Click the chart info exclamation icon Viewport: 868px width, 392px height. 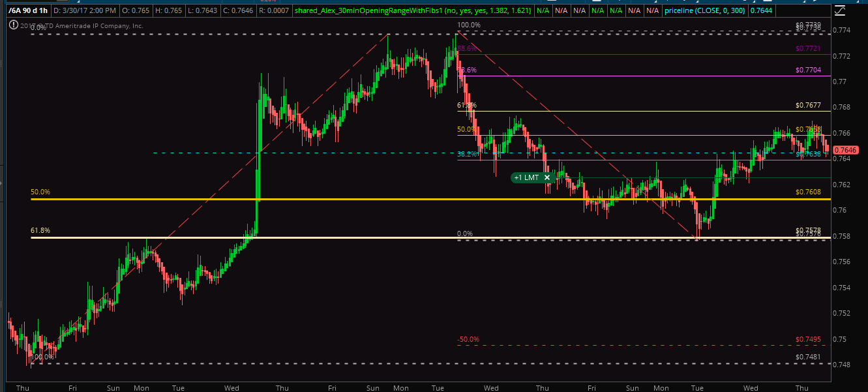pyautogui.click(x=13, y=25)
